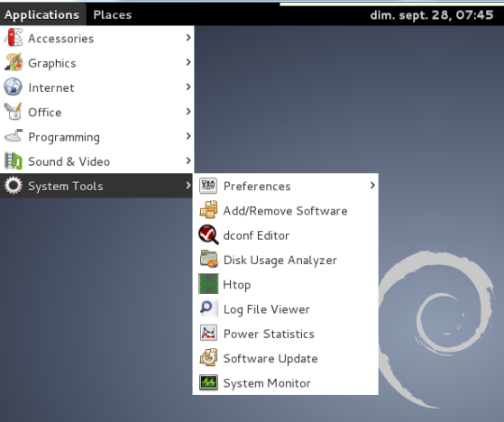Expand the Graphics submenu arrow
Image resolution: width=504 pixels, height=422 pixels.
coord(188,62)
